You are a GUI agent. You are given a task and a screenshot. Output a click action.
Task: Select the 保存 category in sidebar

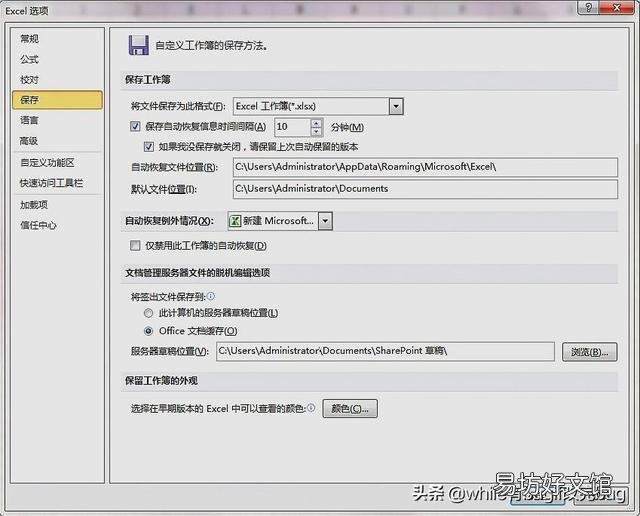pos(57,100)
